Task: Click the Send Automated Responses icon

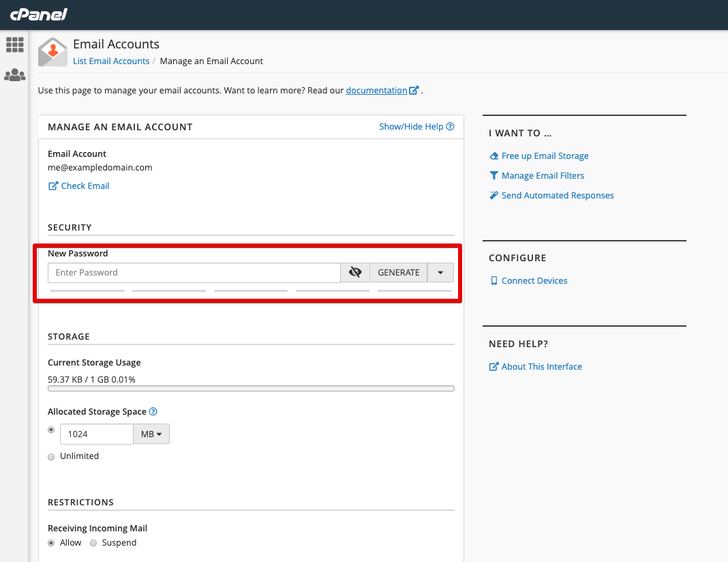Action: (494, 195)
